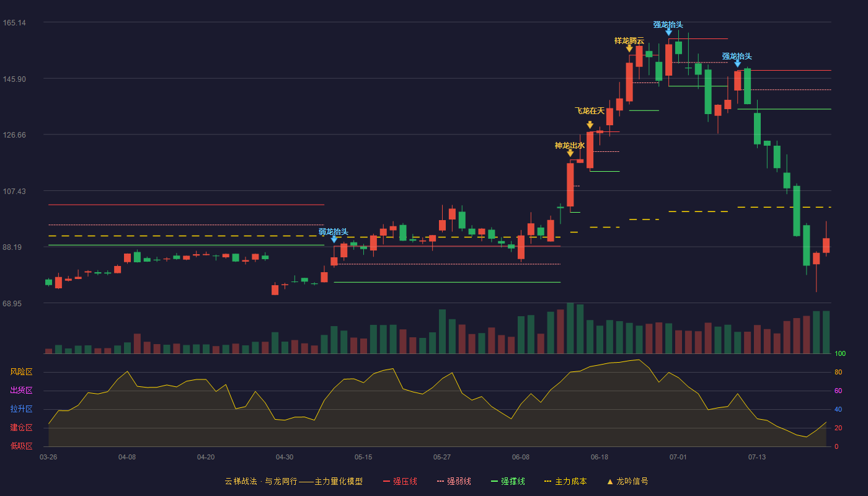Toggle the 主力成本 legend entry

click(x=565, y=481)
